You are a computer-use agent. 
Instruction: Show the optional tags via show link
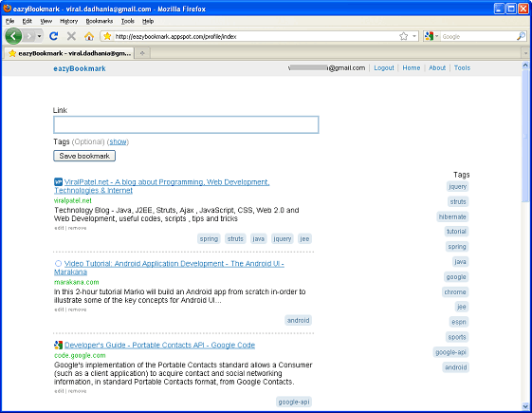(x=119, y=141)
